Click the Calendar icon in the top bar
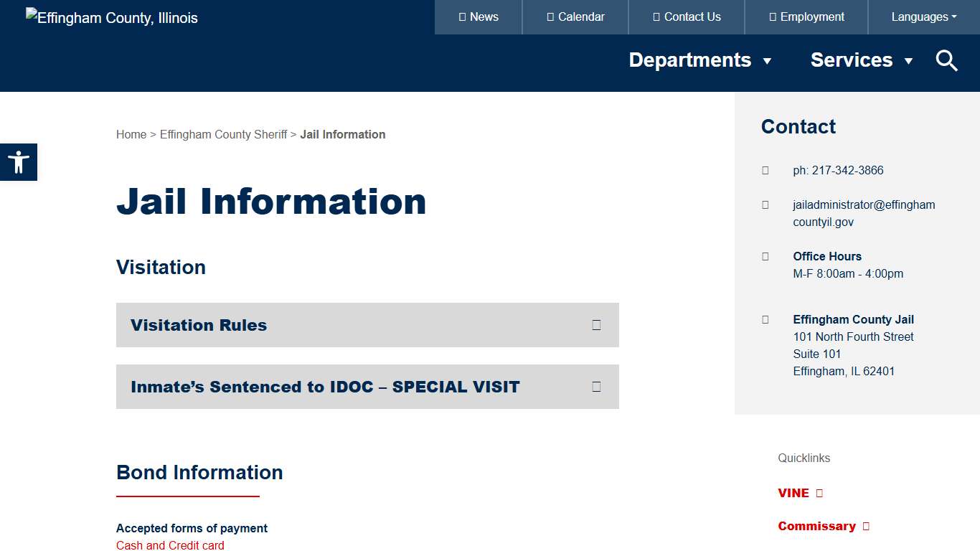Viewport: 980px width, 551px height. click(549, 17)
